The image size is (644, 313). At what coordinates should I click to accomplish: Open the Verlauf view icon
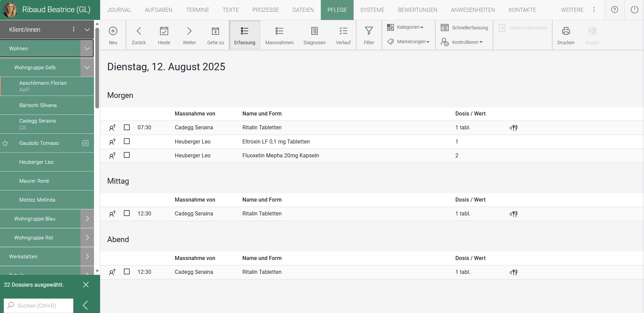343,31
